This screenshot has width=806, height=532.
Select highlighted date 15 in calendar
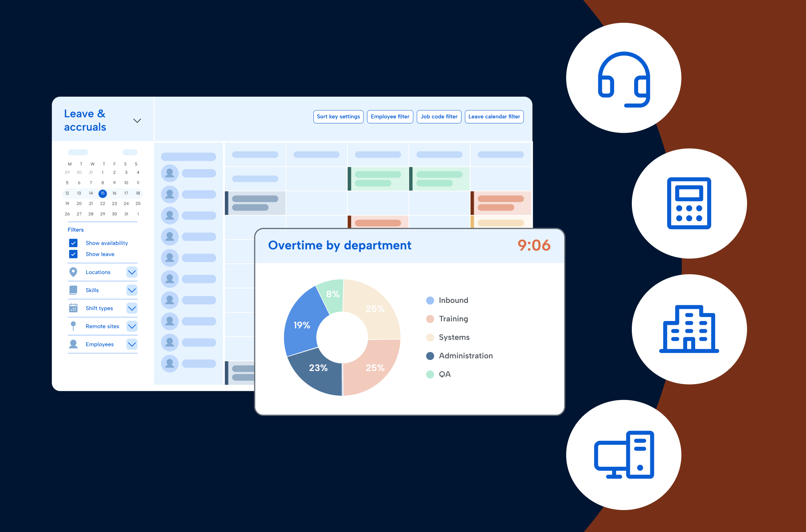(x=103, y=193)
